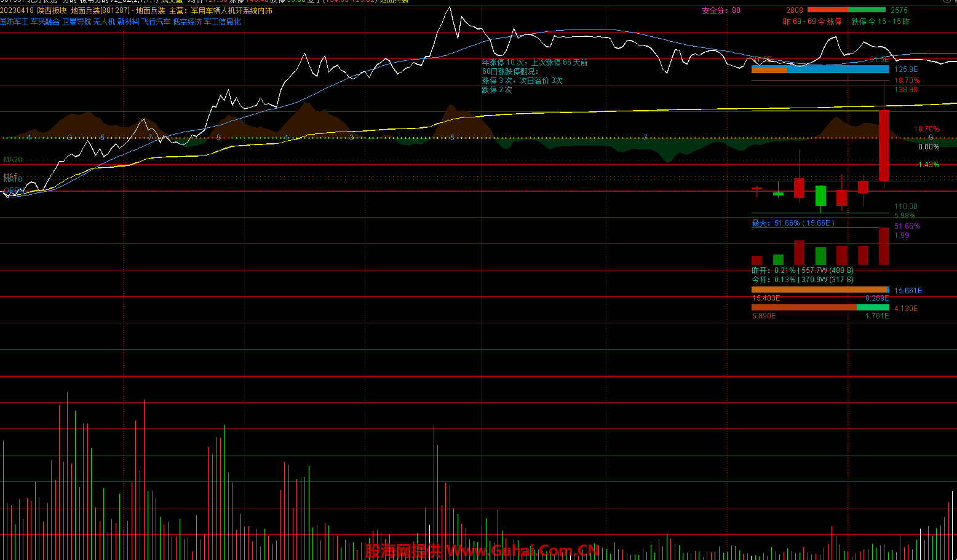Click the green segment of limit-up/down bar
This screenshot has width=957, height=560.
point(867,10)
